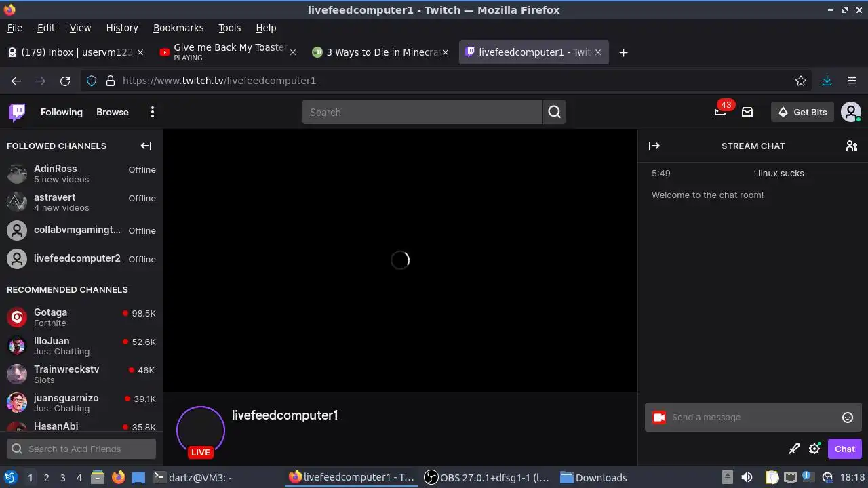Open chat settings gear

click(814, 449)
